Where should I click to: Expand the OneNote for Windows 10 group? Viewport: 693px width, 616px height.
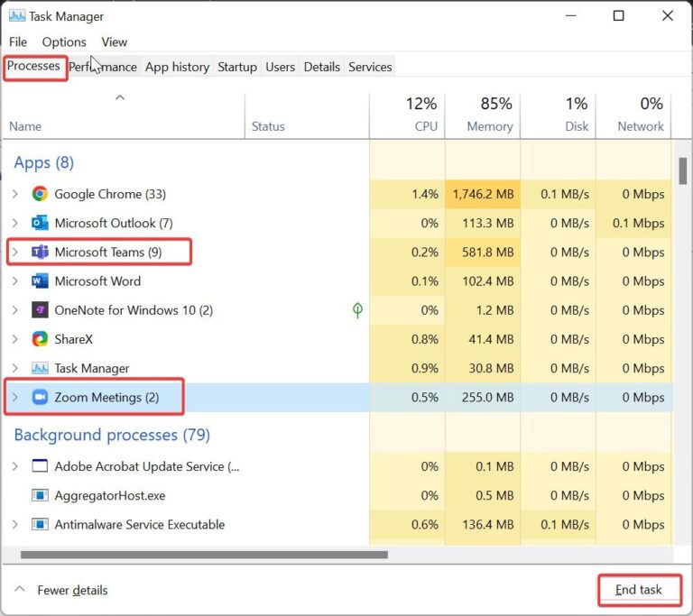[x=15, y=310]
